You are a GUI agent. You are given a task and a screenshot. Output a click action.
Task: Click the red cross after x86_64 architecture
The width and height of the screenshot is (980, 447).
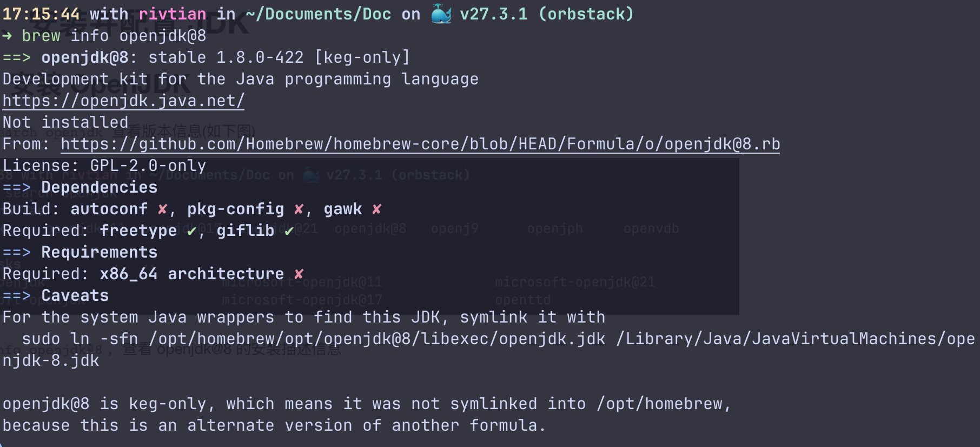299,274
